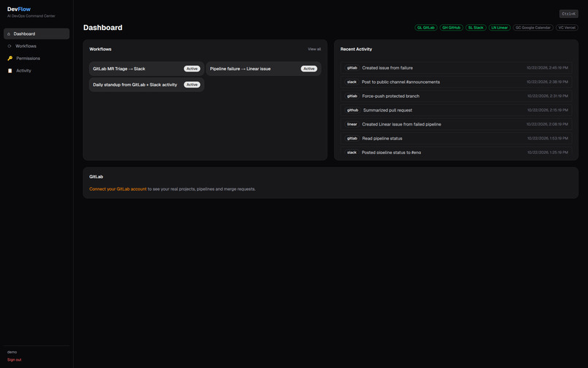Click Active badge on Pipeline failure workflow
Screen dimensions: 588x368
(309, 69)
